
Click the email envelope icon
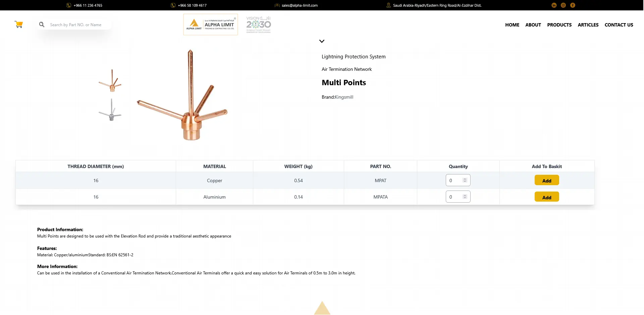(x=277, y=5)
